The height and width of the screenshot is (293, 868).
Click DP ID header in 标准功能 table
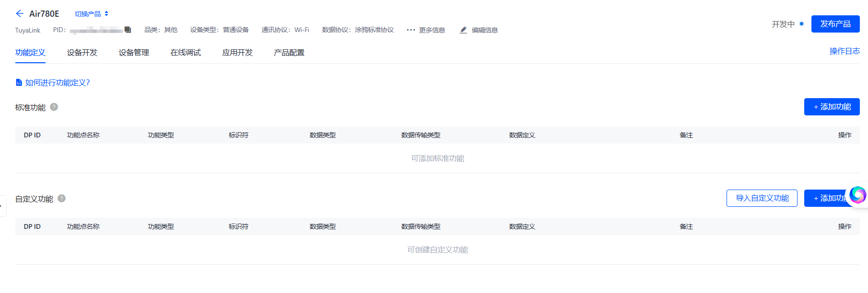click(32, 135)
